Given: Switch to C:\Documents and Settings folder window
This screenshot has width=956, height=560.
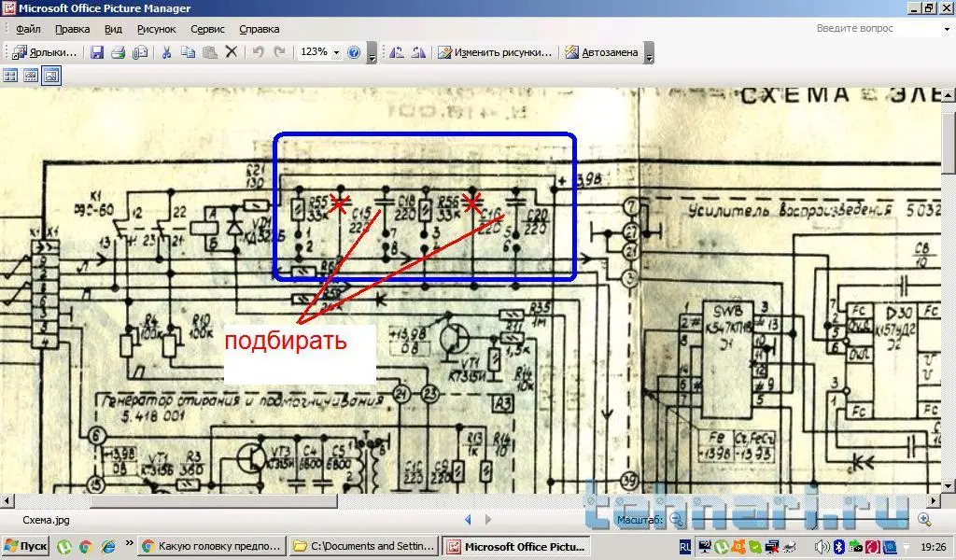Looking at the screenshot, I should (363, 547).
